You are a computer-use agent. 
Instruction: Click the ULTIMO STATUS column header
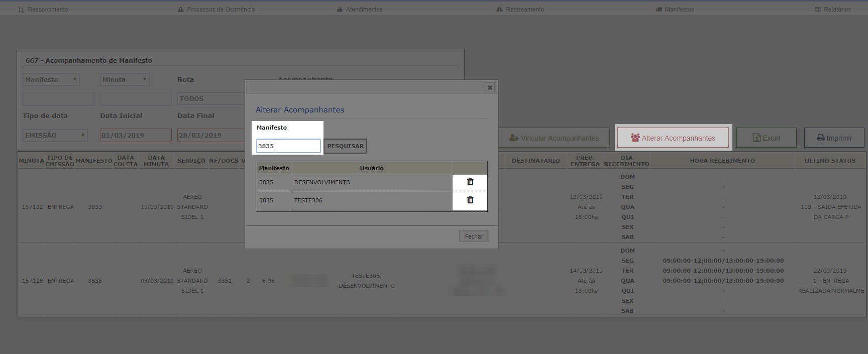pyautogui.click(x=830, y=161)
